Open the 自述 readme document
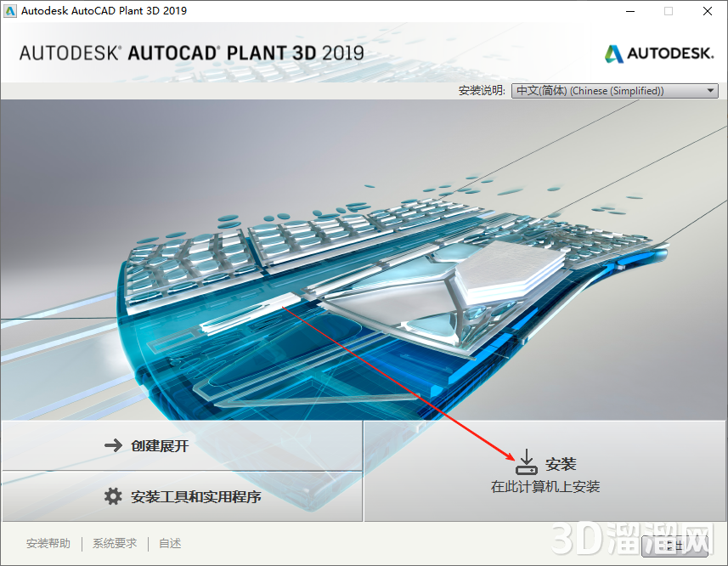Image resolution: width=728 pixels, height=566 pixels. 169,543
